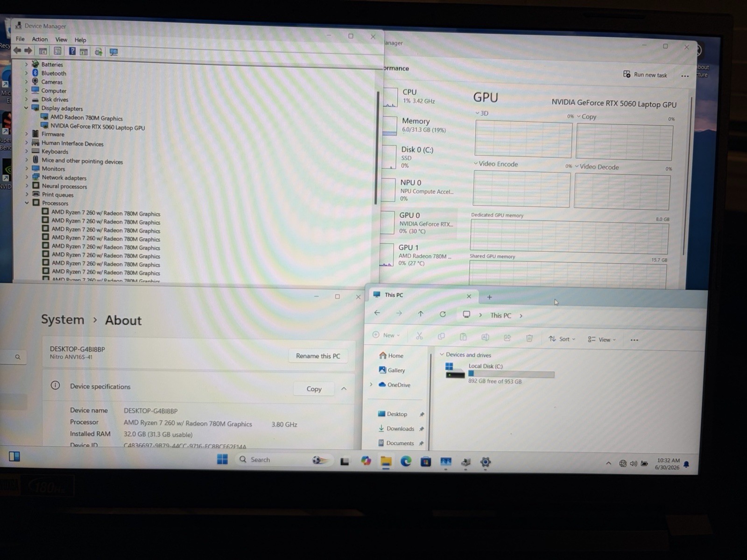Open the New dropdown in File Explorer
This screenshot has height=560, width=747.
coord(387,335)
